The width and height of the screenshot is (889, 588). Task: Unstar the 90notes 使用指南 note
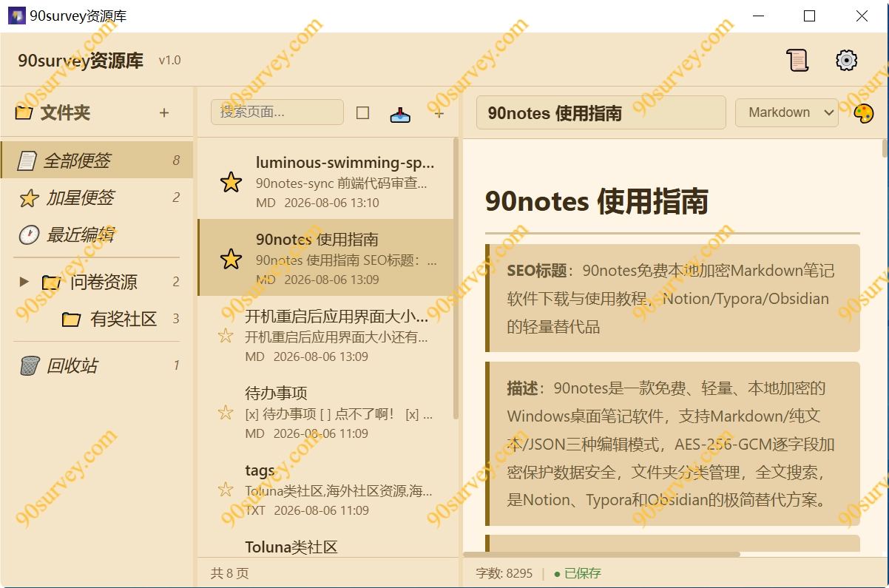pyautogui.click(x=231, y=259)
